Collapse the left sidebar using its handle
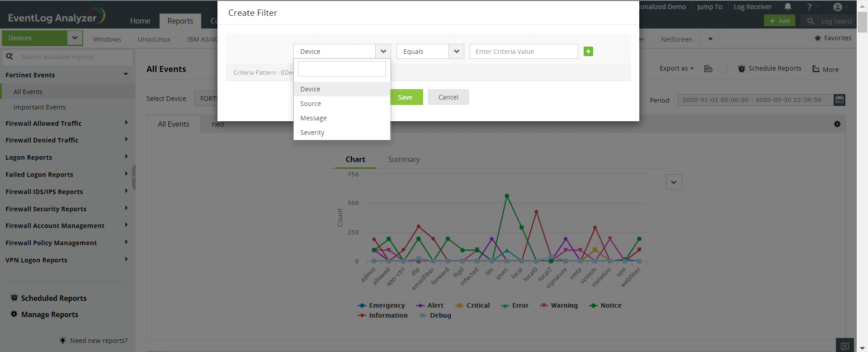This screenshot has height=352, width=868. click(x=134, y=177)
